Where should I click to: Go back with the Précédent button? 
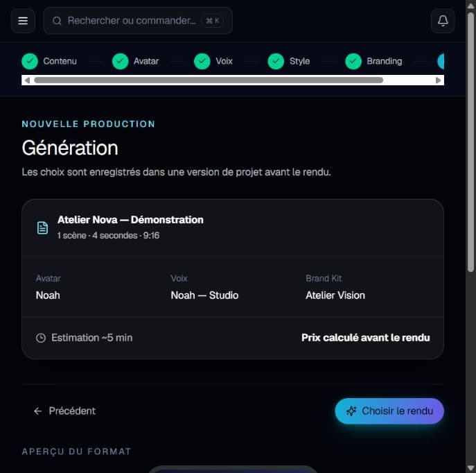tap(64, 411)
